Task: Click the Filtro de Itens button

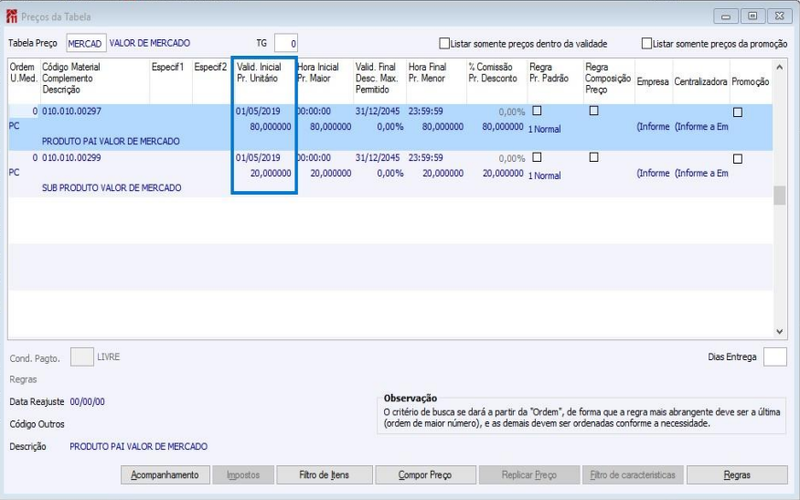Action: [x=324, y=475]
